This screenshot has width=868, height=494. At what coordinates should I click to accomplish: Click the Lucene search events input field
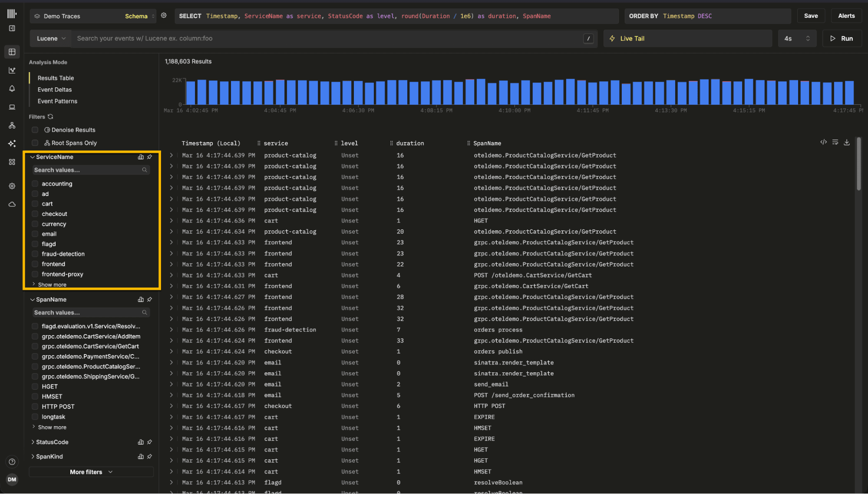(x=326, y=38)
